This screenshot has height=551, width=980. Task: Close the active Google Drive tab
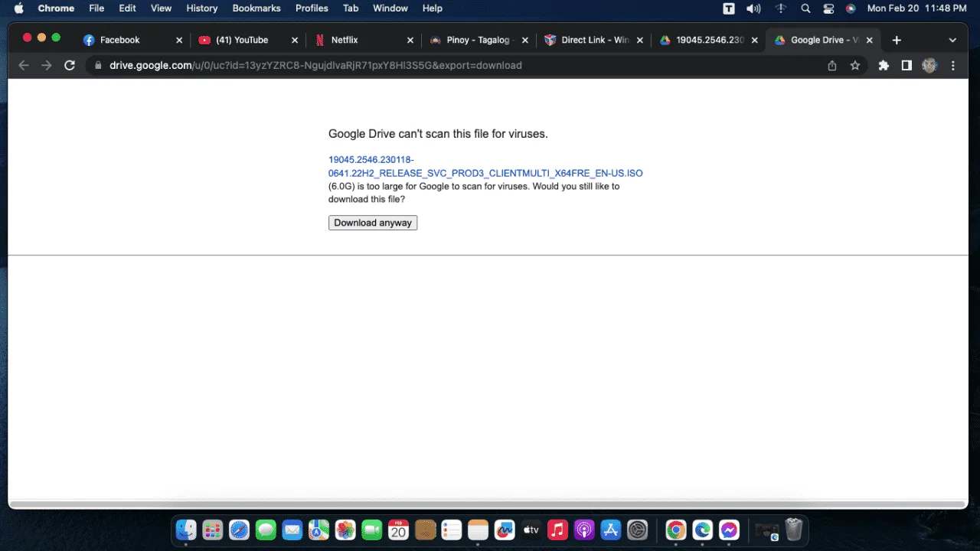(871, 41)
